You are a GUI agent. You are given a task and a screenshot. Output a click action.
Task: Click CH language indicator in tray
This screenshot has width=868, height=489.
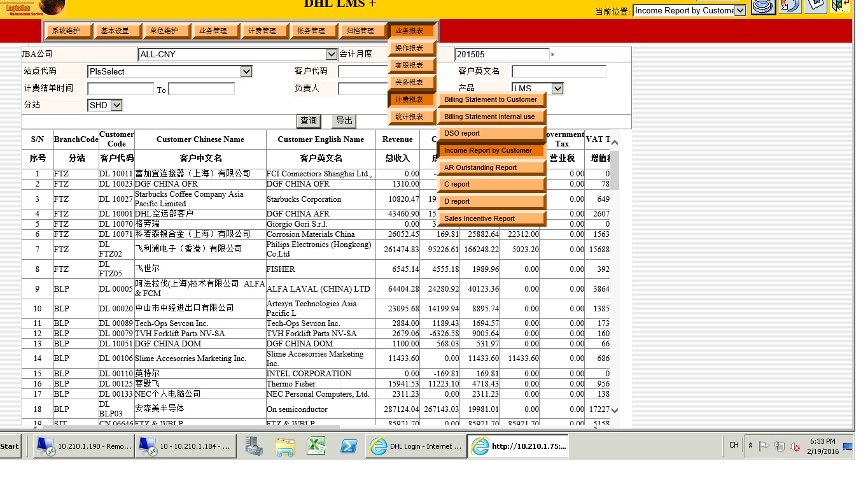(734, 446)
